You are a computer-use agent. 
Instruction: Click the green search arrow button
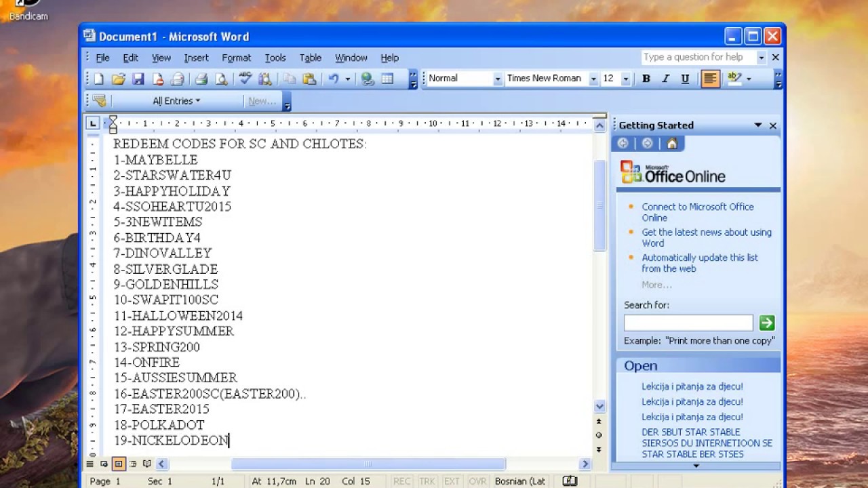766,323
